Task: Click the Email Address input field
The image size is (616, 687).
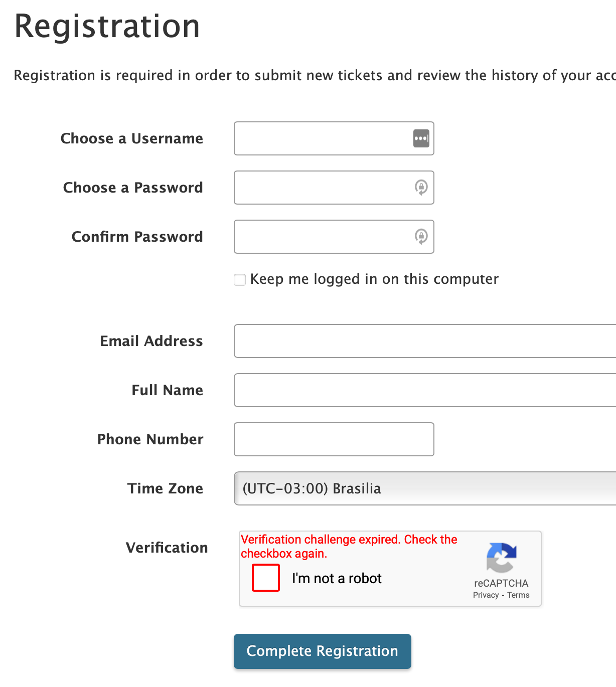Action: point(424,341)
